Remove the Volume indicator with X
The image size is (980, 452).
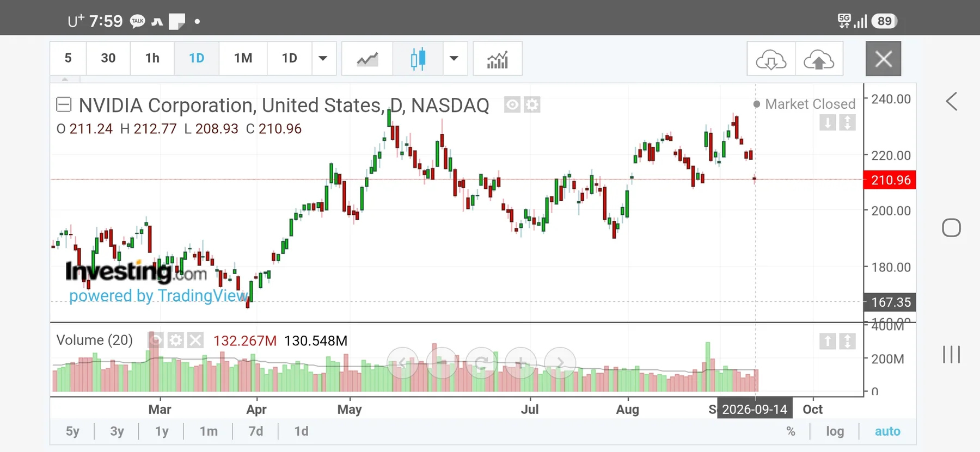pos(195,340)
